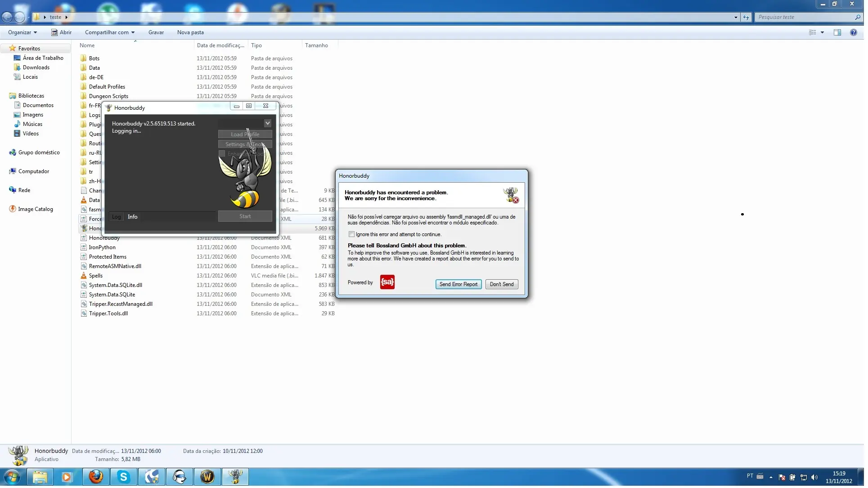Select Bibliotecas in navigation pane
This screenshot has width=868, height=488.
[x=31, y=96]
